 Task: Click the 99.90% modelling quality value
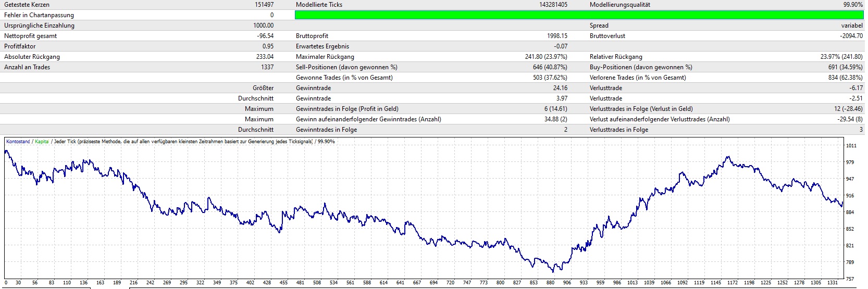853,5
